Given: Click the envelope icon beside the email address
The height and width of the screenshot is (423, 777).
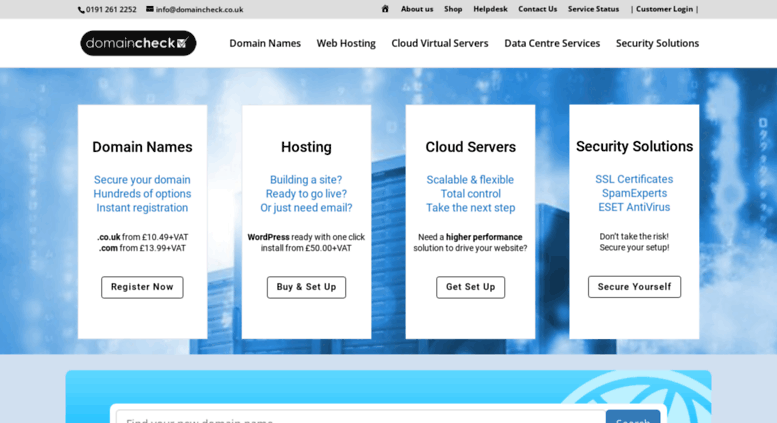Looking at the screenshot, I should [150, 9].
